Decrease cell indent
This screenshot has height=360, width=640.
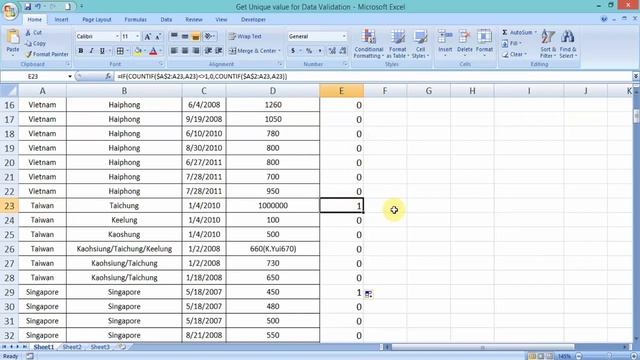[208, 51]
